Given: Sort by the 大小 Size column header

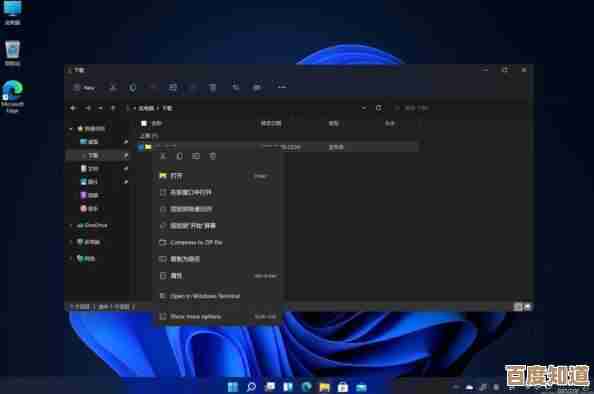Looking at the screenshot, I should pos(390,124).
